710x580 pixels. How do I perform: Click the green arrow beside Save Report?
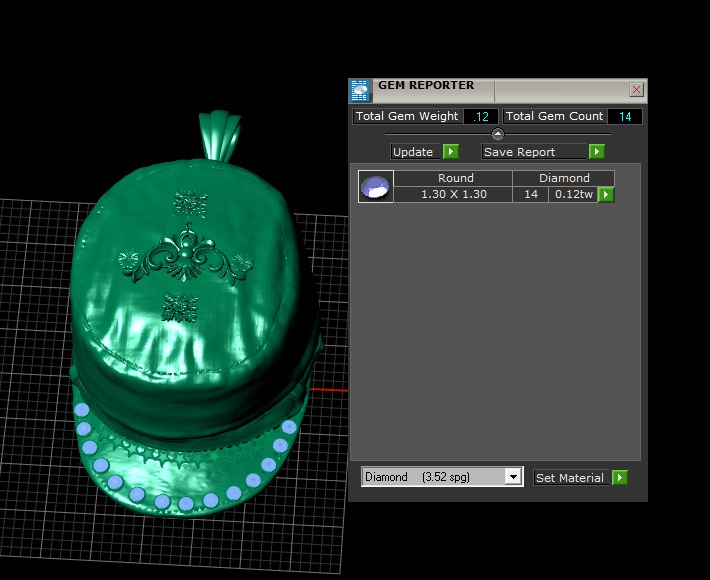click(x=596, y=151)
